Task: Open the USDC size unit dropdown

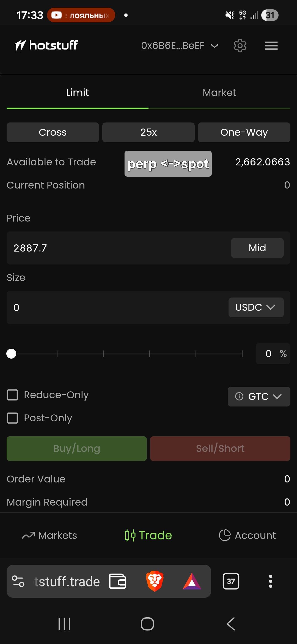Action: [x=256, y=307]
